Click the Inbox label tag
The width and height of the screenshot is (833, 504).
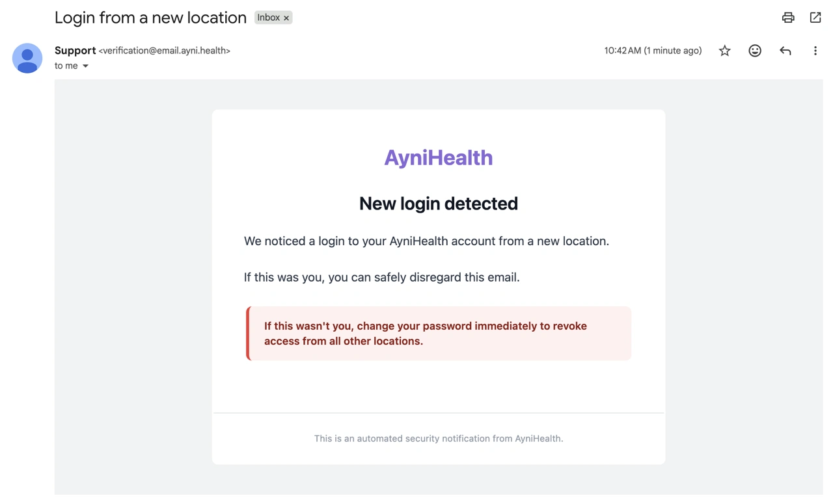tap(269, 18)
